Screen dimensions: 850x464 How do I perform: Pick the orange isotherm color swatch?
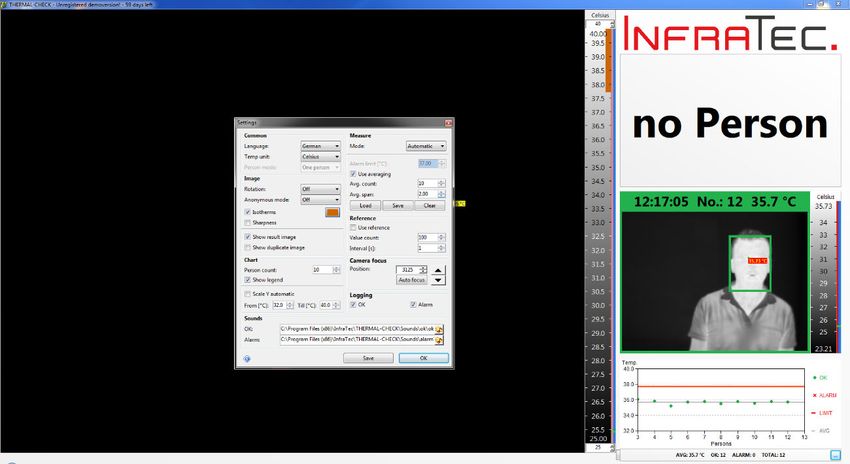(x=332, y=212)
